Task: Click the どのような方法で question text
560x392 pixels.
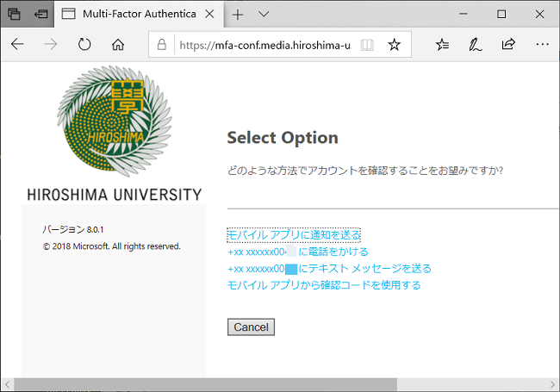Action: coord(365,171)
